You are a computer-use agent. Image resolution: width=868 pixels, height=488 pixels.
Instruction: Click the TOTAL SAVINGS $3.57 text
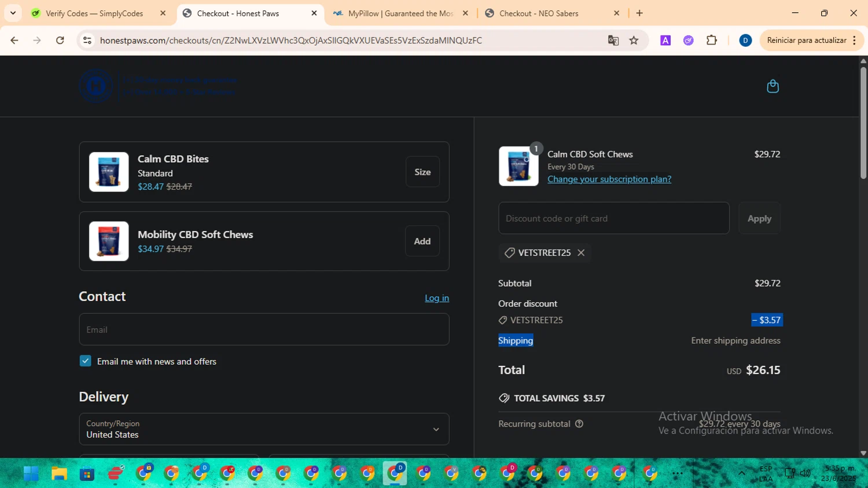pyautogui.click(x=560, y=398)
